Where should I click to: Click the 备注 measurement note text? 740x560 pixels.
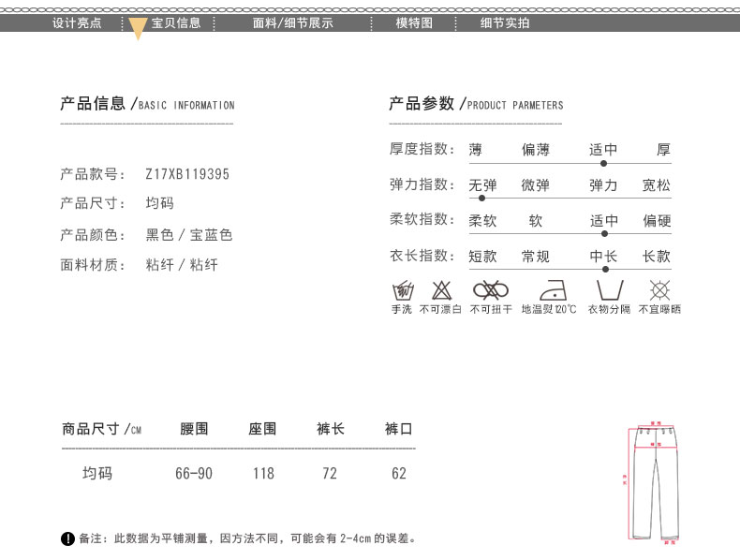point(248,538)
